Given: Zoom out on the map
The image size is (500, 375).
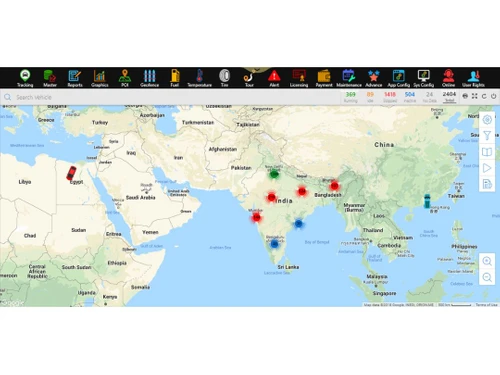Looking at the screenshot, I should (x=487, y=277).
